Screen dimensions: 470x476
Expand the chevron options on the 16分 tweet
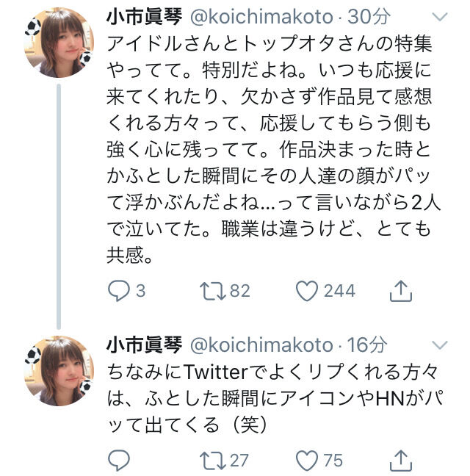point(438,345)
